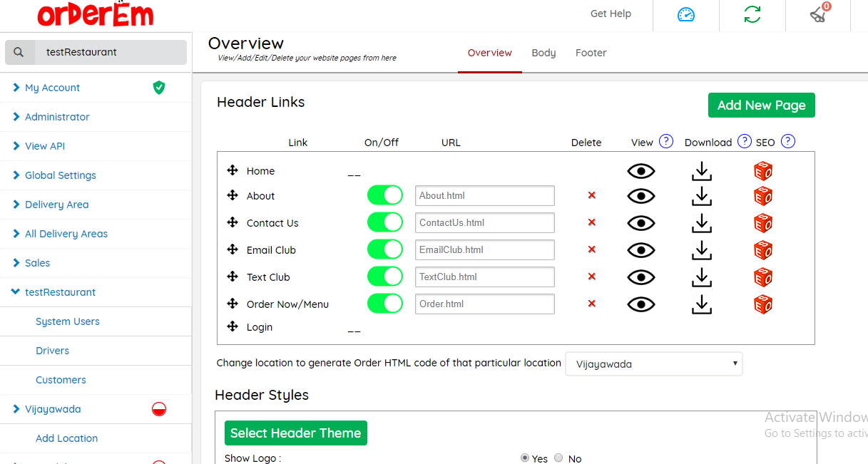This screenshot has height=464, width=868.
Task: Select No for Show Logo
Action: pyautogui.click(x=558, y=458)
